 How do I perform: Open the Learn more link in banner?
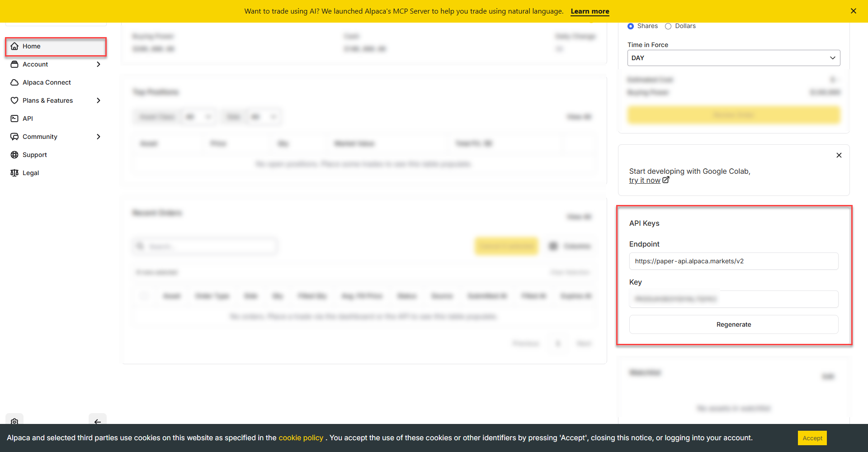point(590,11)
